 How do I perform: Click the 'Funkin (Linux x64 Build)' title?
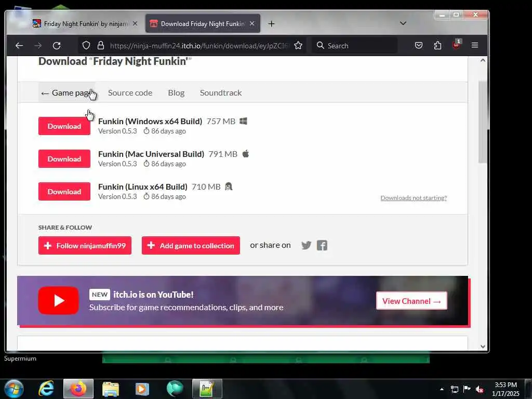pyautogui.click(x=142, y=187)
